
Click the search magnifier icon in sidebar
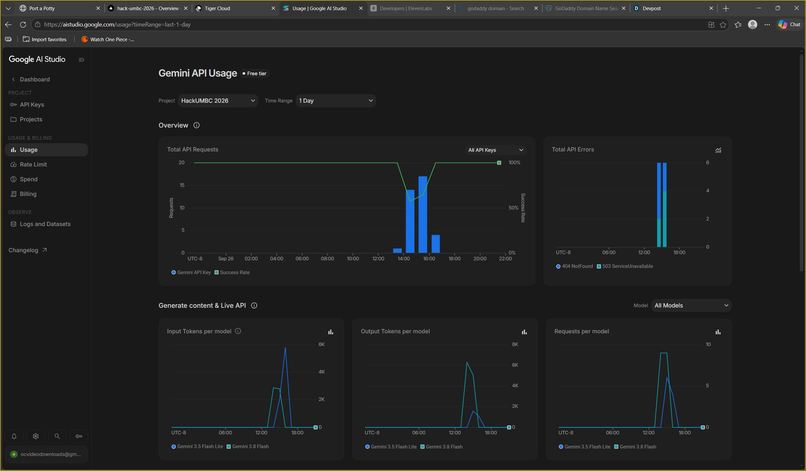click(x=57, y=436)
